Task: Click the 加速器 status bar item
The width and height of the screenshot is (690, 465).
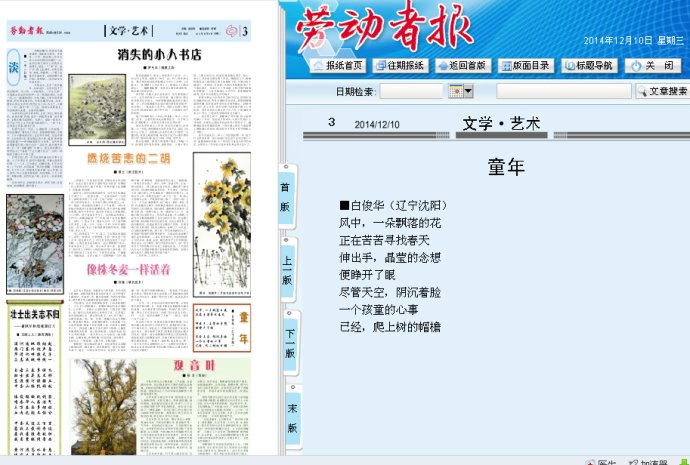Action: click(x=650, y=462)
